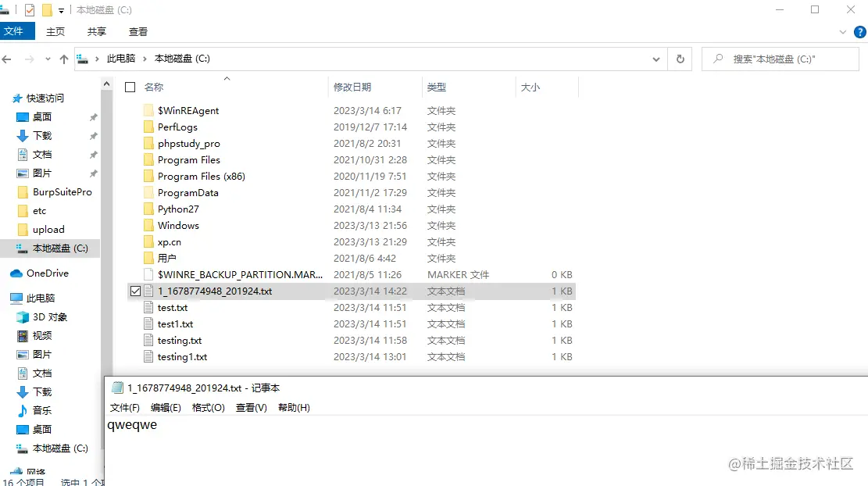
Task: Switch to the 主页 ribbon tab
Action: (55, 31)
